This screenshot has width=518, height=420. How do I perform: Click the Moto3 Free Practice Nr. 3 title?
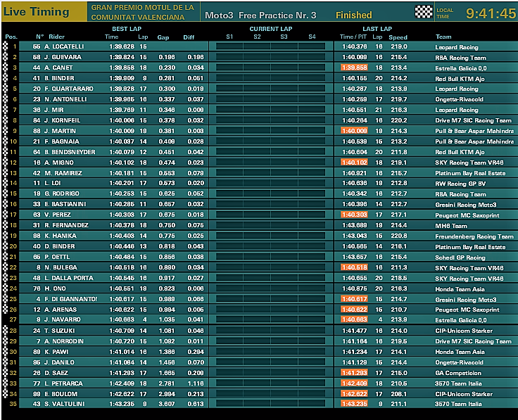pyautogui.click(x=260, y=15)
